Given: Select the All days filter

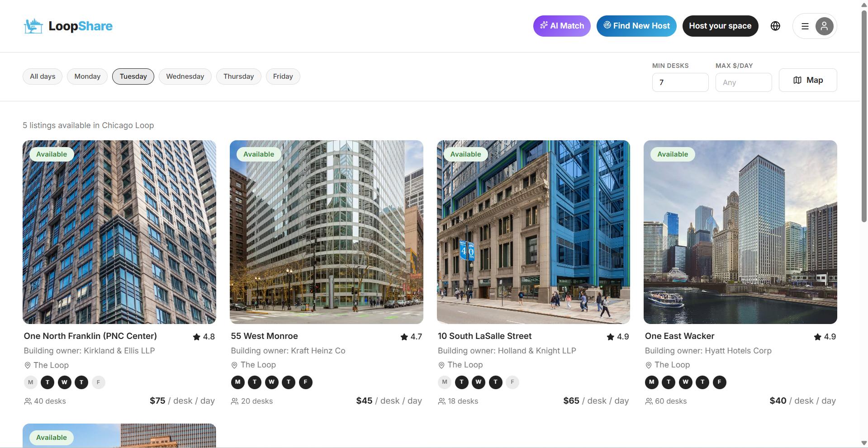Looking at the screenshot, I should 43,76.
